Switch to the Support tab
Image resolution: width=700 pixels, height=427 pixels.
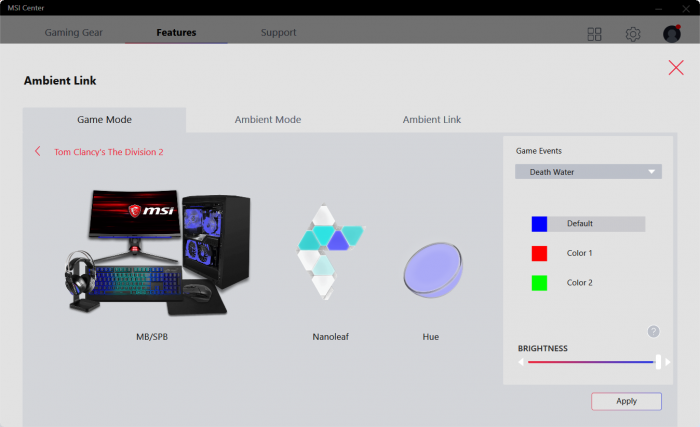click(x=278, y=33)
